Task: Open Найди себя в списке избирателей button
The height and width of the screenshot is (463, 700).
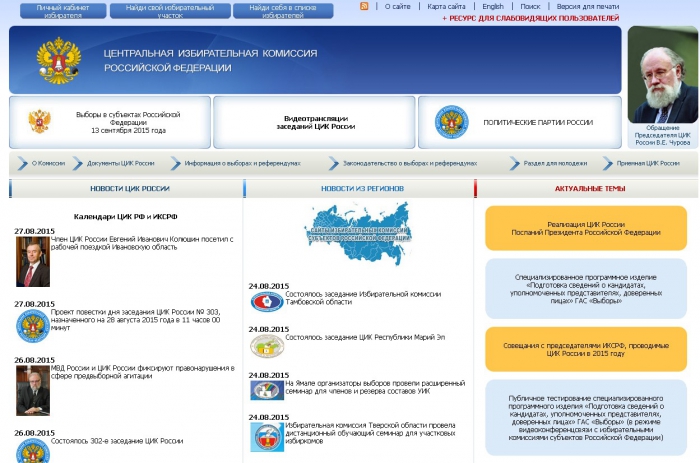Action: tap(283, 11)
